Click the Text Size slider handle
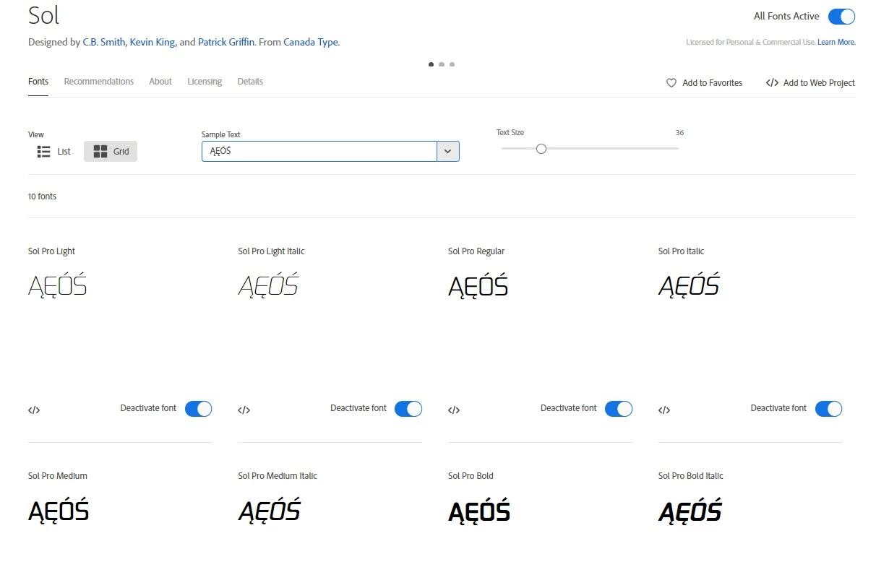 click(541, 149)
